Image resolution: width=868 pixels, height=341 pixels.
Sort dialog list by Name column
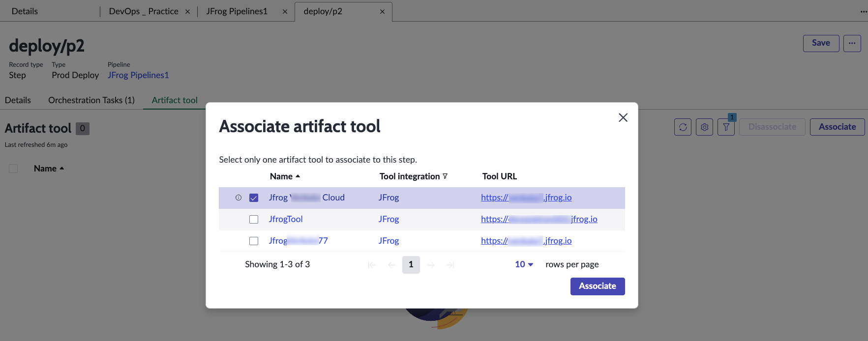tap(285, 176)
